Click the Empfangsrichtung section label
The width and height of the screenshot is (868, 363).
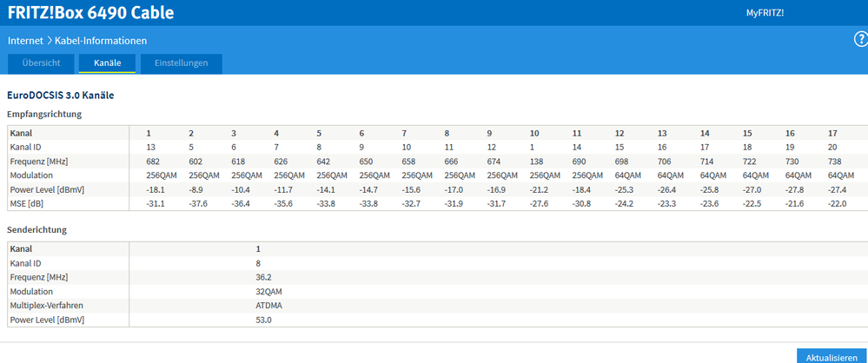pyautogui.click(x=44, y=114)
